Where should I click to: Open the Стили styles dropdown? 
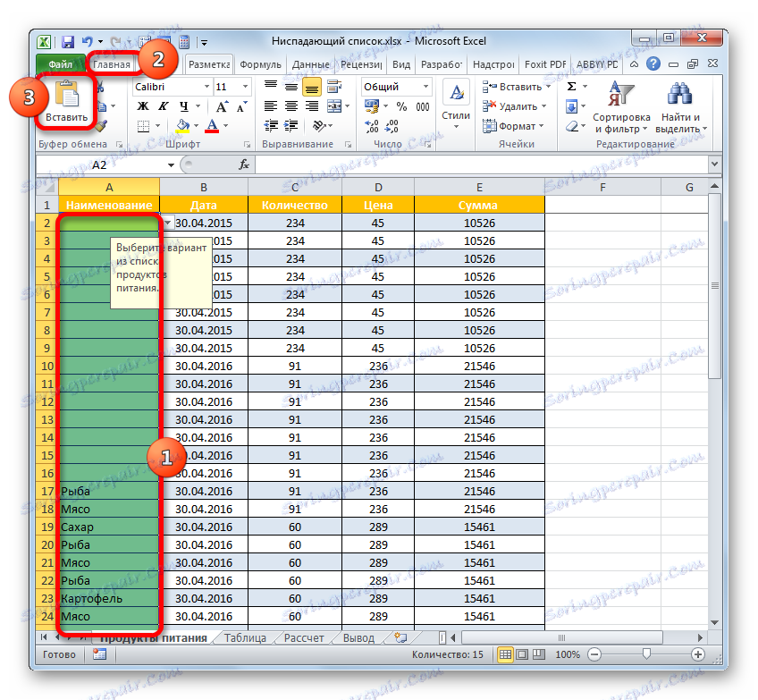(x=456, y=106)
